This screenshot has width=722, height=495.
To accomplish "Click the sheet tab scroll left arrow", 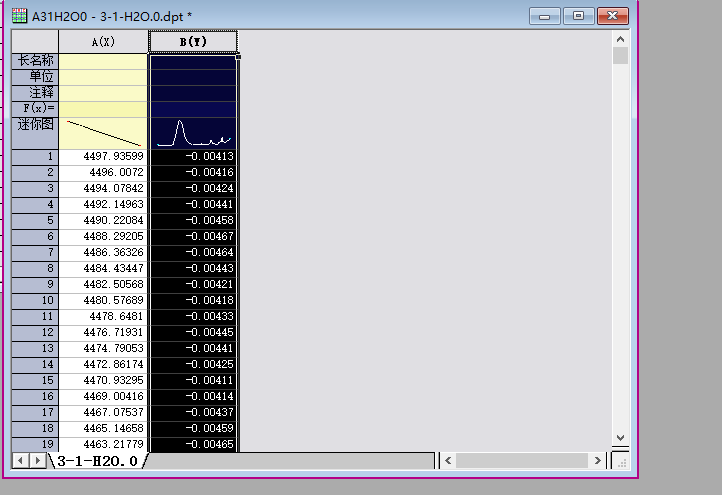I will point(20,461).
